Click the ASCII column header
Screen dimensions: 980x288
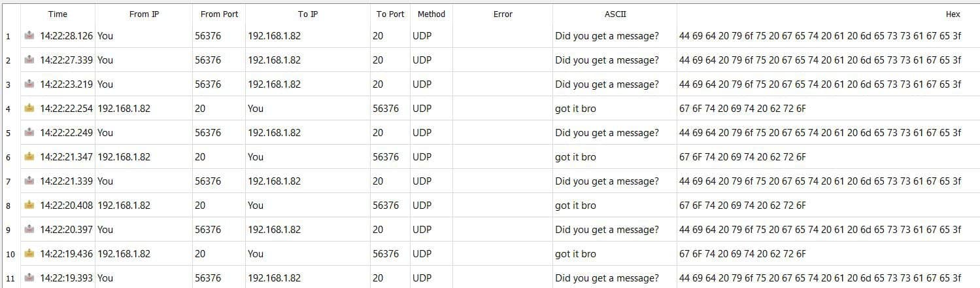pos(615,14)
